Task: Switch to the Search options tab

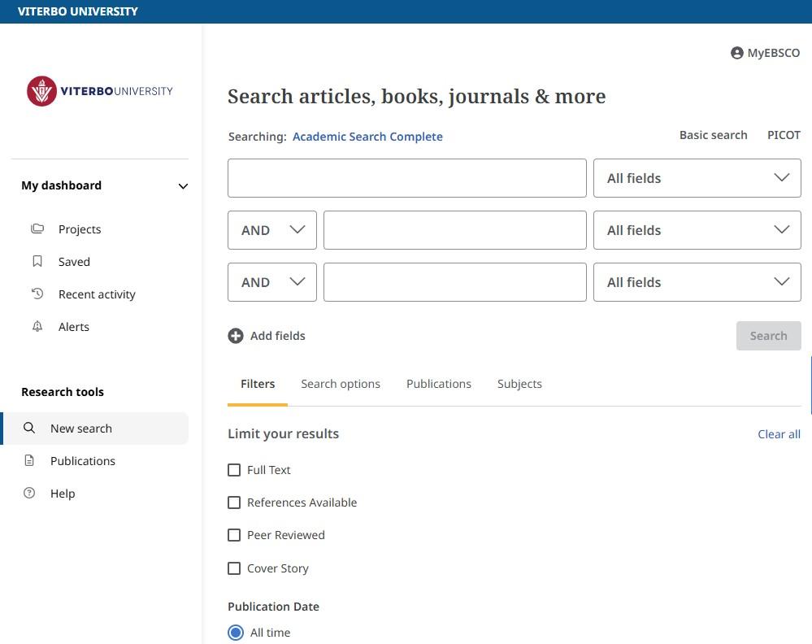Action: point(341,383)
